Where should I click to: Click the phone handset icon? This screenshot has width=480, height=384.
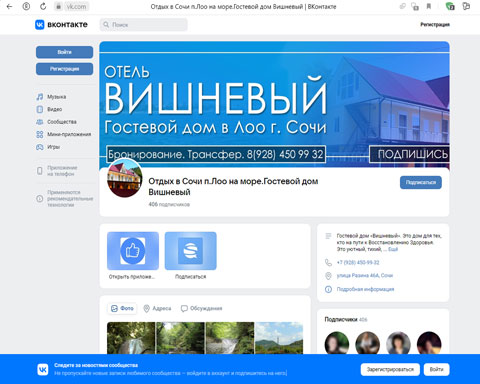point(328,263)
